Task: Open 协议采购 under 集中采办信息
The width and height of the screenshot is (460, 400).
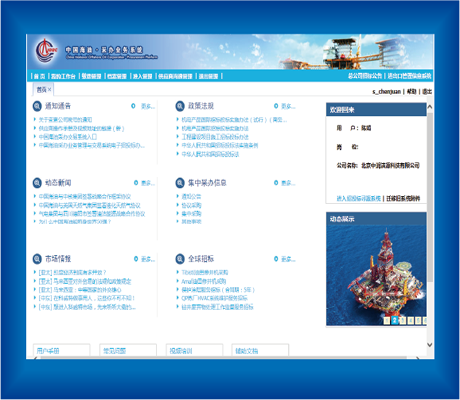Action: pyautogui.click(x=191, y=205)
